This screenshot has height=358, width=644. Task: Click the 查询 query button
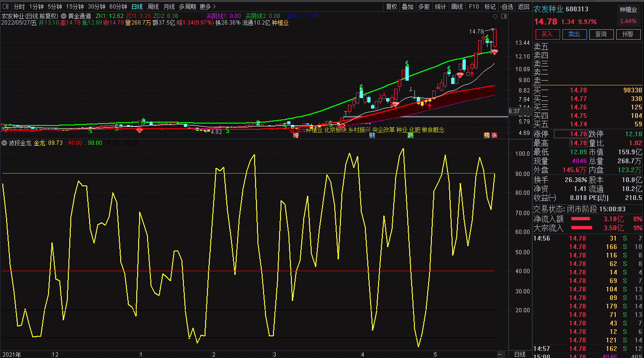coord(601,34)
